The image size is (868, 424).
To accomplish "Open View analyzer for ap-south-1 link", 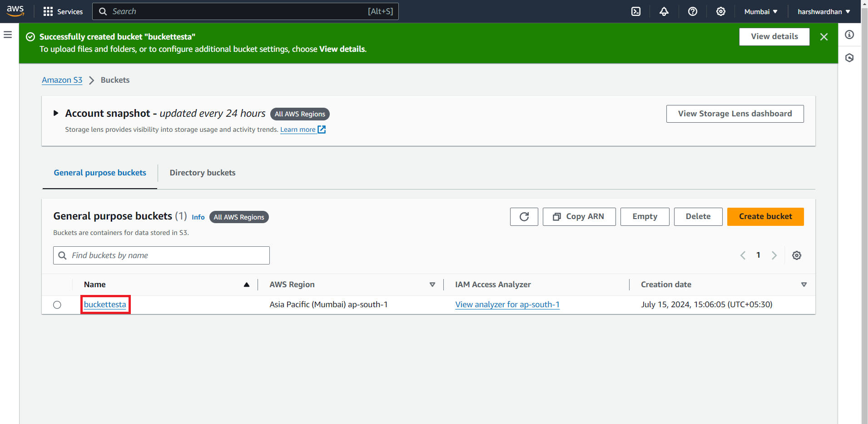I will (x=507, y=304).
